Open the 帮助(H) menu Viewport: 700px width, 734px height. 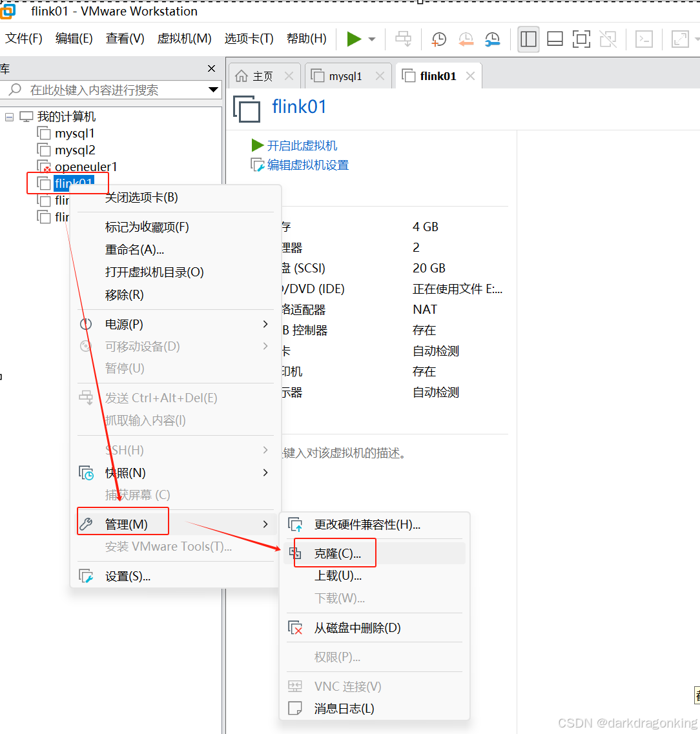click(x=307, y=38)
